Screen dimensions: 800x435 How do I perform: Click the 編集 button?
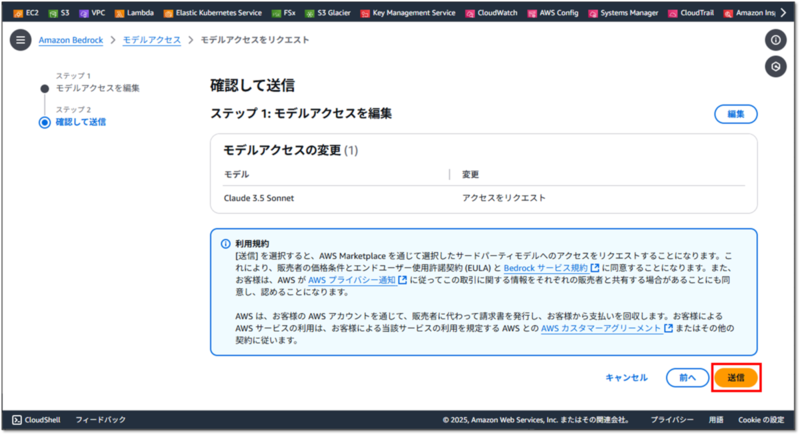point(736,114)
